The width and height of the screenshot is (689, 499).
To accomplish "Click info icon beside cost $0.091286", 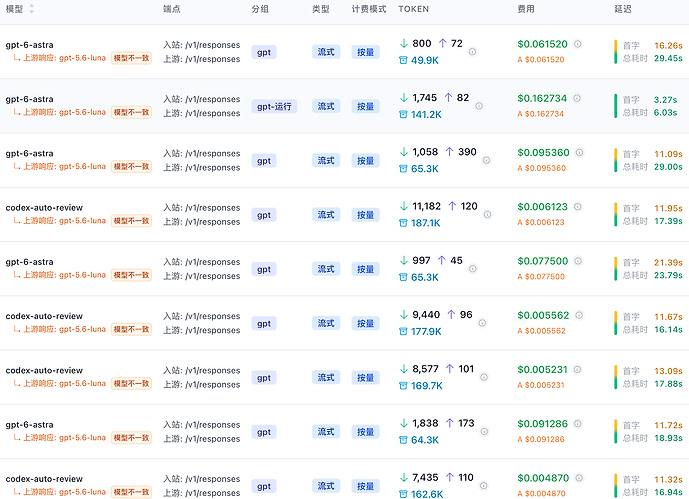I will (x=578, y=423).
